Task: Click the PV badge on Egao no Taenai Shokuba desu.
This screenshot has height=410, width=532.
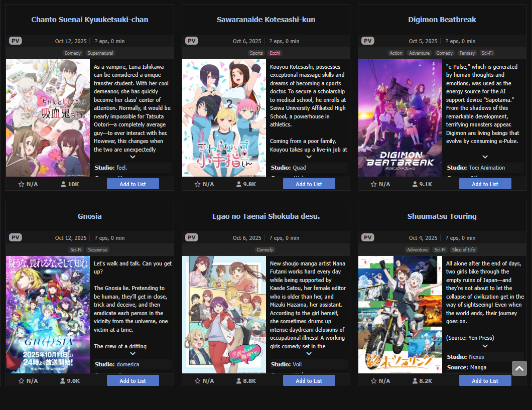Action: (x=192, y=237)
